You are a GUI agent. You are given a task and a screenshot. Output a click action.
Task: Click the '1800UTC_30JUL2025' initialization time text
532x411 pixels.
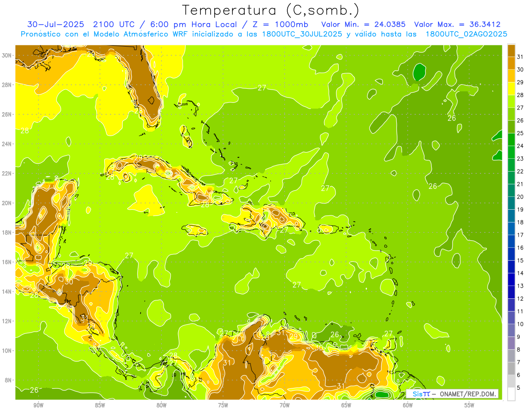(x=301, y=34)
